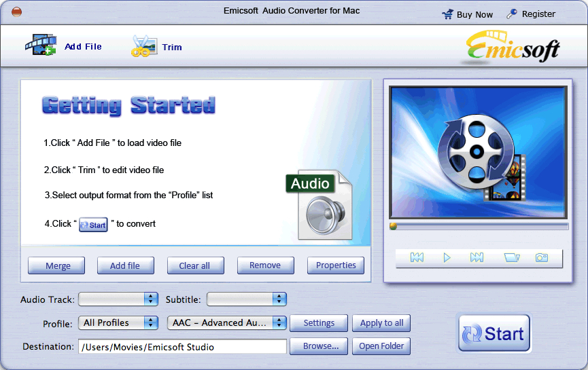
Task: Click the 'Audio Track:' label
Action: [x=48, y=299]
